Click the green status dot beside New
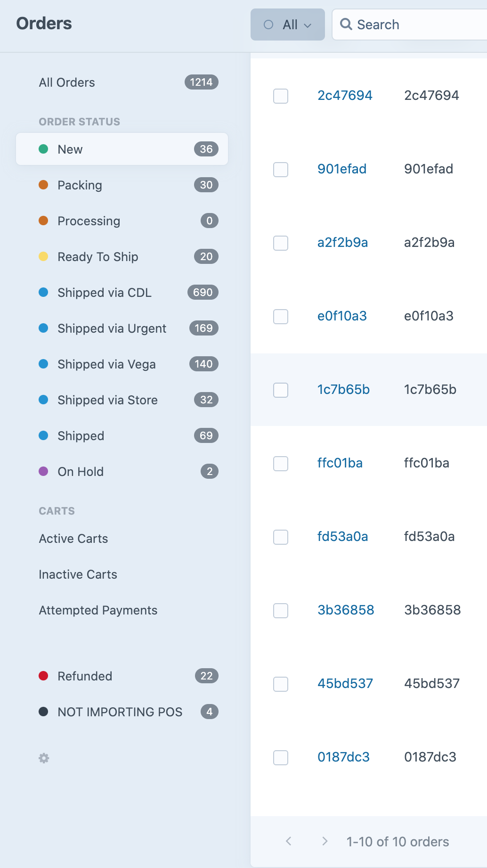Image resolution: width=487 pixels, height=868 pixels. (x=44, y=149)
